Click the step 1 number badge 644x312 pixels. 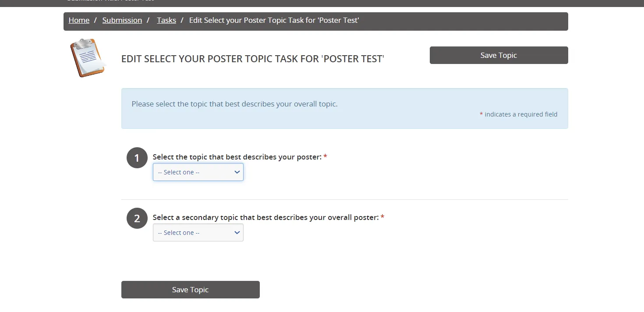pos(137,158)
